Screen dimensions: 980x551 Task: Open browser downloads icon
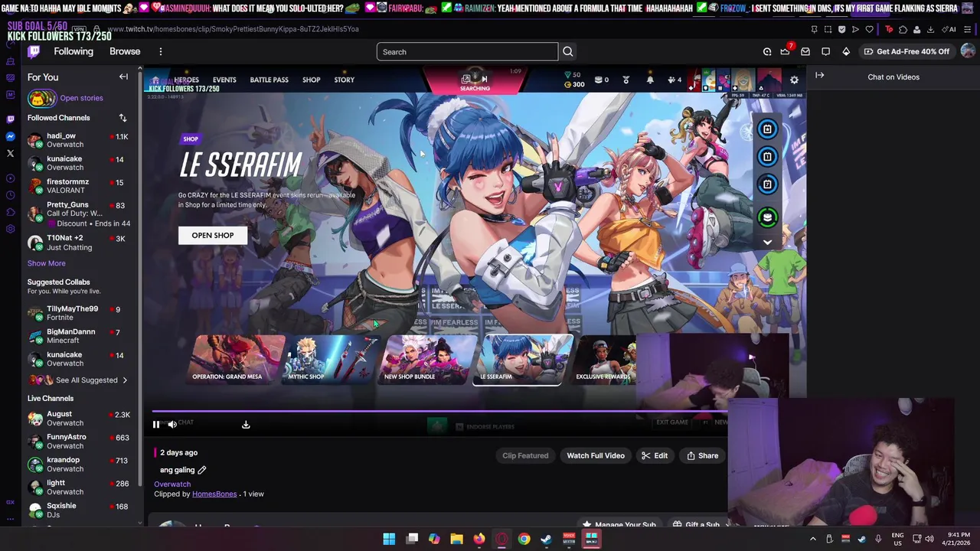[930, 29]
